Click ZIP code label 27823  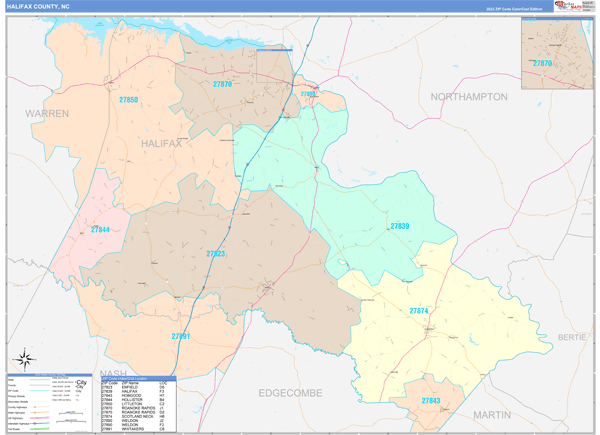(x=216, y=254)
